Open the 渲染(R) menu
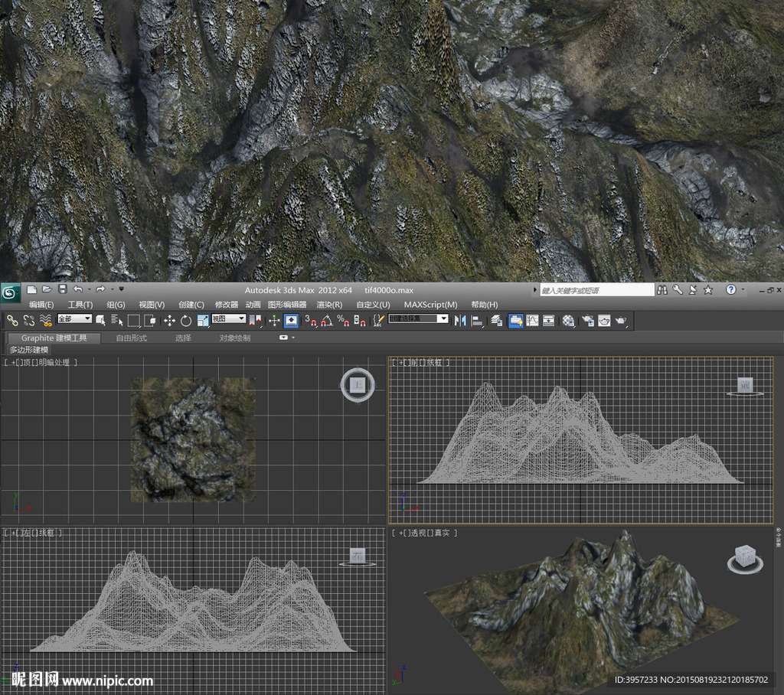This screenshot has width=784, height=695. click(x=329, y=305)
